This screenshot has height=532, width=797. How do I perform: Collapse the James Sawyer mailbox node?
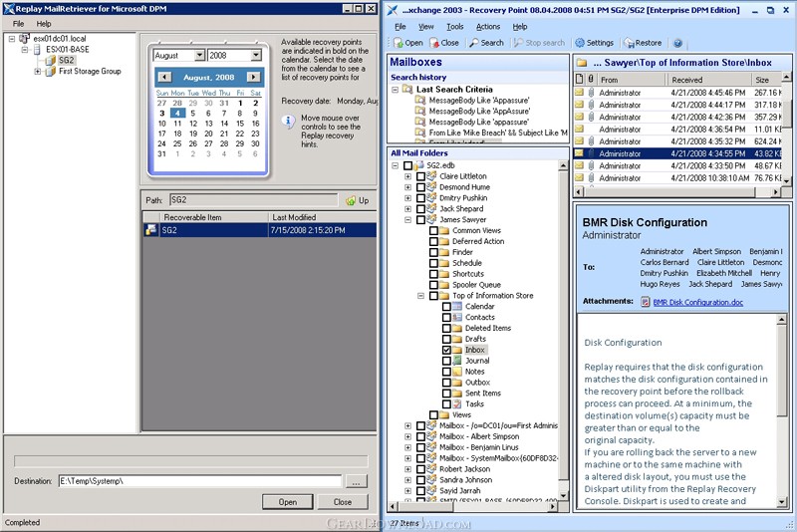(x=408, y=220)
